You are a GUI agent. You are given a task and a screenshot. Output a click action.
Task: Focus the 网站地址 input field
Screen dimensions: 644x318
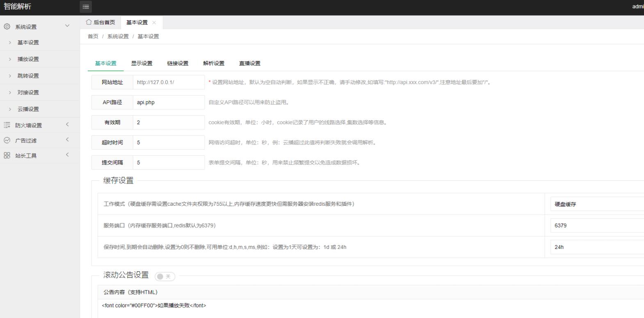pyautogui.click(x=169, y=82)
